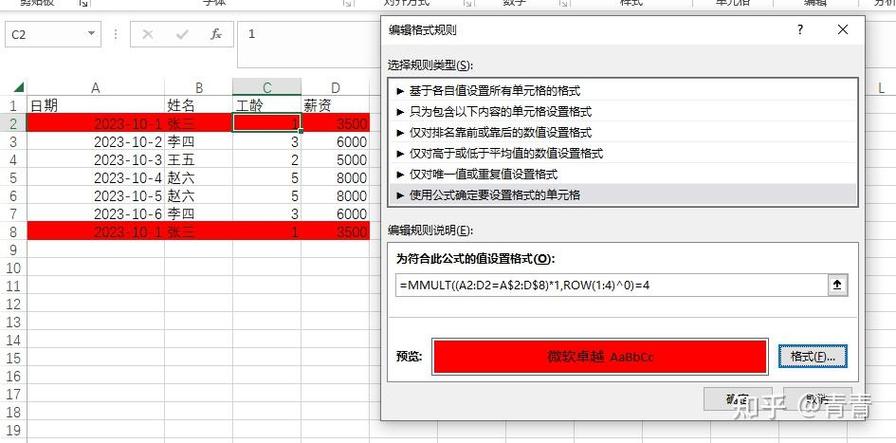Select date cell 2023-10-2

95,141
